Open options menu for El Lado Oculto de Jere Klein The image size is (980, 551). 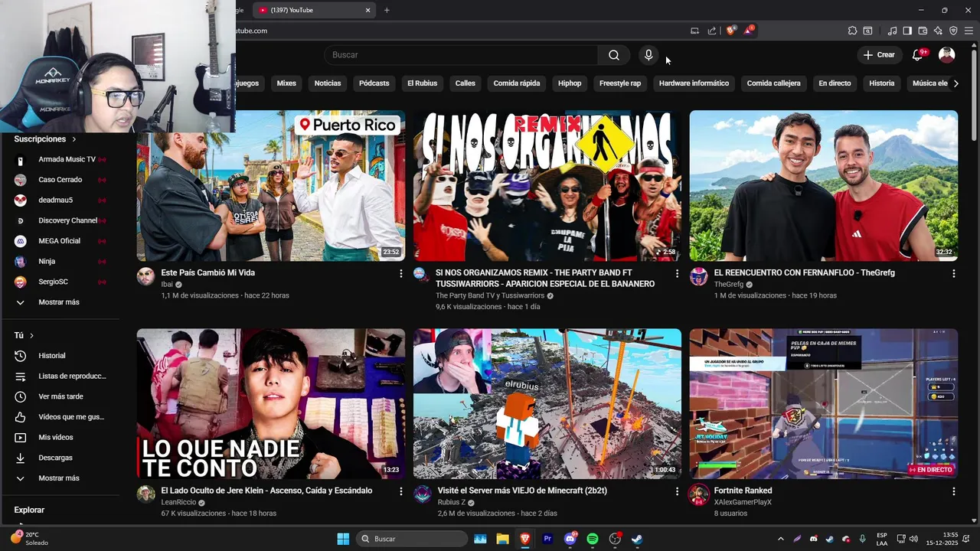(400, 491)
